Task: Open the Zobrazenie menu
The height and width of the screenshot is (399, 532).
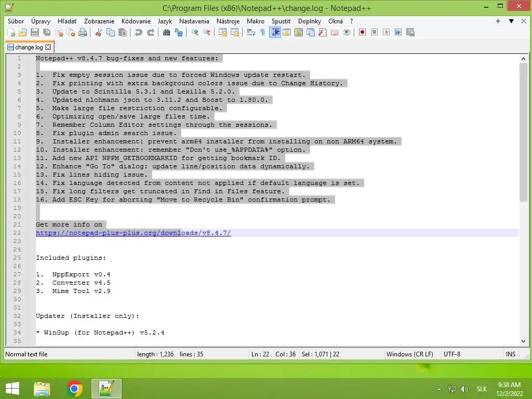Action: [x=99, y=21]
